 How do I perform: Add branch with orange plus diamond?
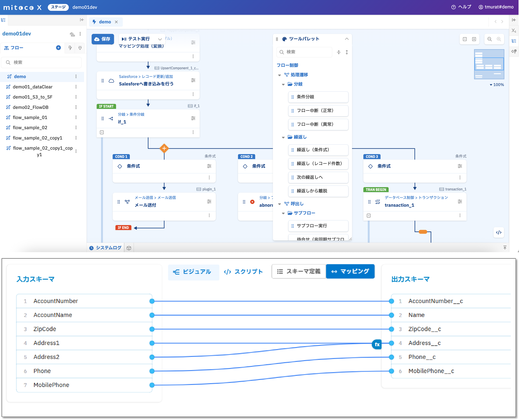pyautogui.click(x=164, y=148)
